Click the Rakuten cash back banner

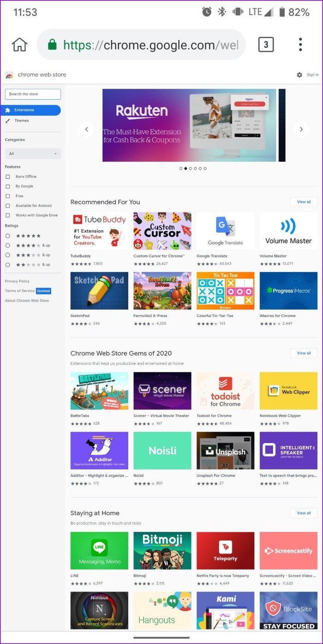189,125
